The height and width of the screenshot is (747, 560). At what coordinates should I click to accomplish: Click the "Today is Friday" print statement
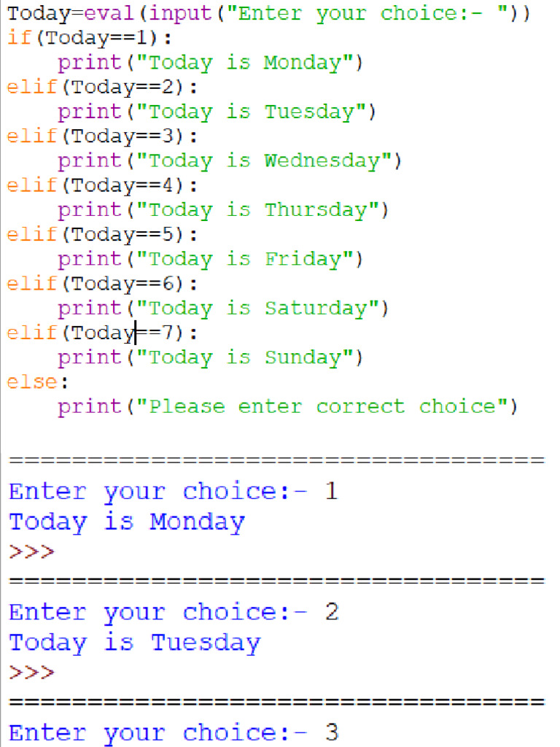click(x=210, y=260)
